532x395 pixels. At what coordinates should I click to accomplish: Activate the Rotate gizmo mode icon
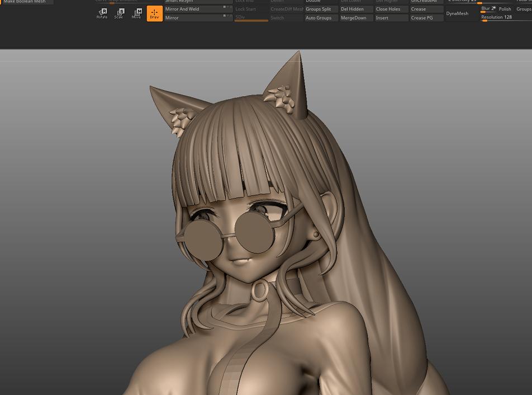[102, 13]
